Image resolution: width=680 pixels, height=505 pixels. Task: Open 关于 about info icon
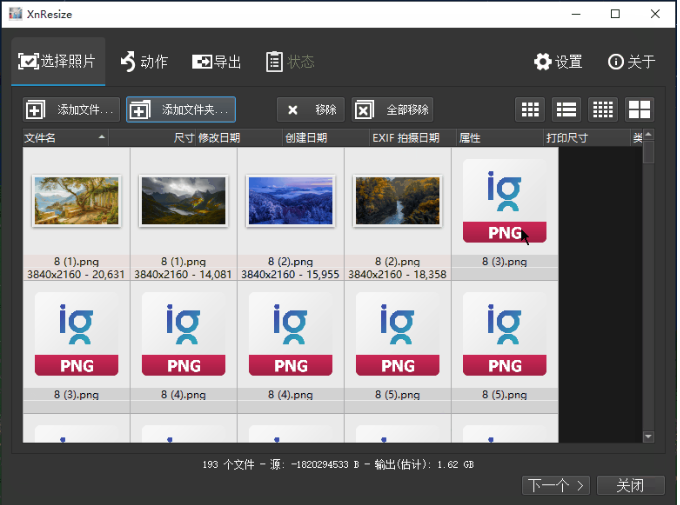pos(631,62)
